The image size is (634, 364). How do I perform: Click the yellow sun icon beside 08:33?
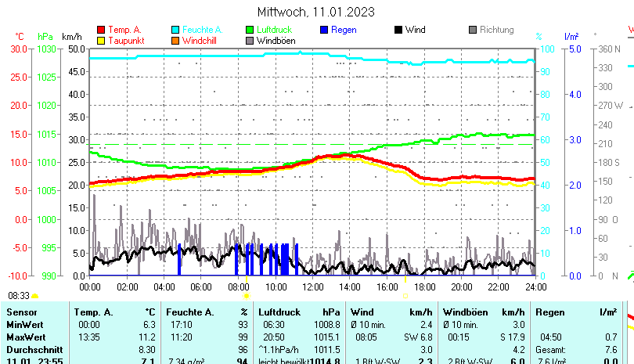35,296
